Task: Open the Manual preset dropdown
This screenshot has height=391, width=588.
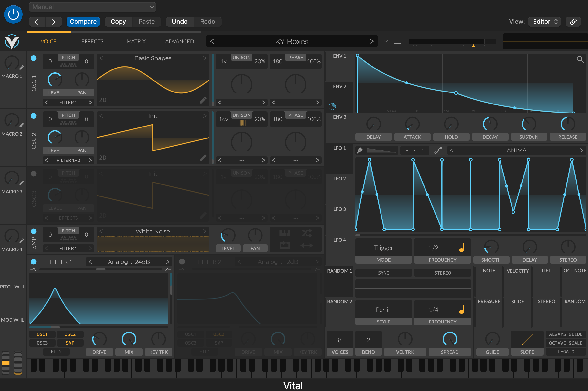Action: tap(93, 7)
